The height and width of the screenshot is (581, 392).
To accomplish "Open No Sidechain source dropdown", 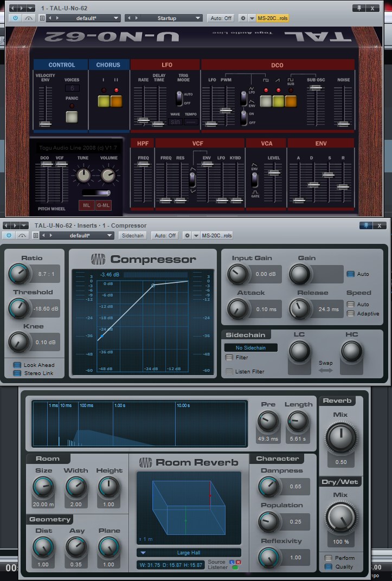I will [251, 347].
